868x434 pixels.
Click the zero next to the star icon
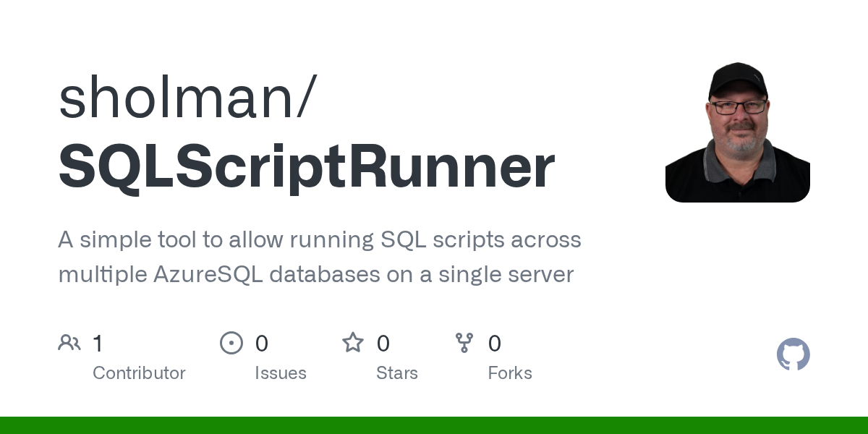(383, 343)
